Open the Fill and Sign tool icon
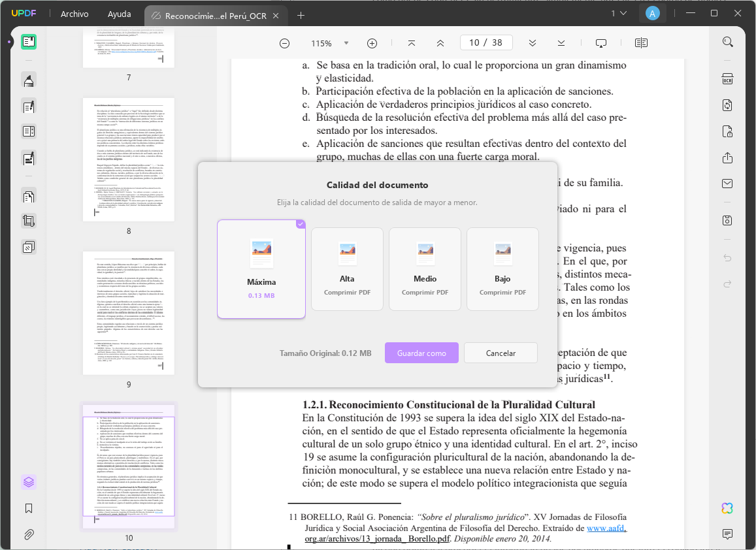The width and height of the screenshot is (756, 550). (x=29, y=158)
